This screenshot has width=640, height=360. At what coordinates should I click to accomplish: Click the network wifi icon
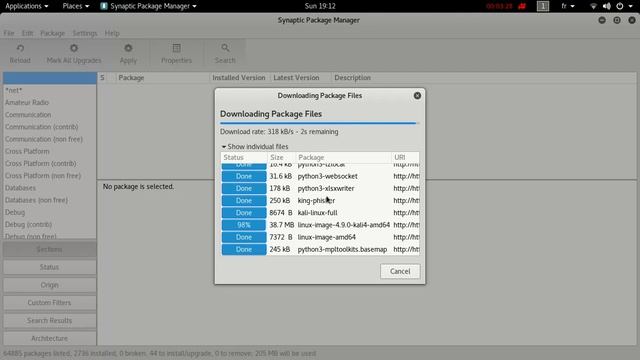point(593,6)
